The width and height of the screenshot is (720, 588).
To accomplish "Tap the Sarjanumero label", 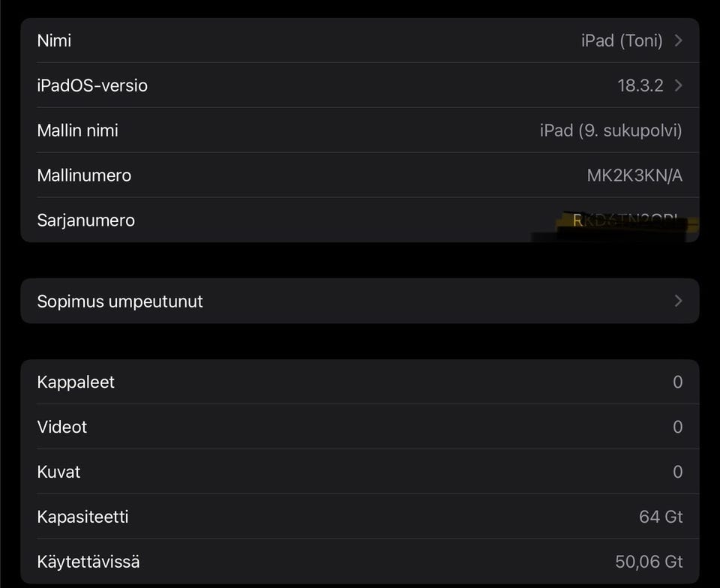I will 85,220.
